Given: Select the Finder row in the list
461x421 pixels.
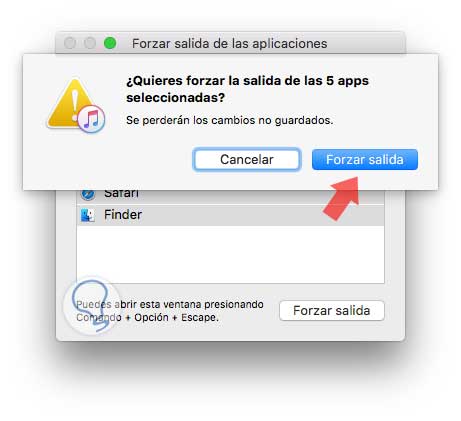Looking at the screenshot, I should click(x=230, y=215).
